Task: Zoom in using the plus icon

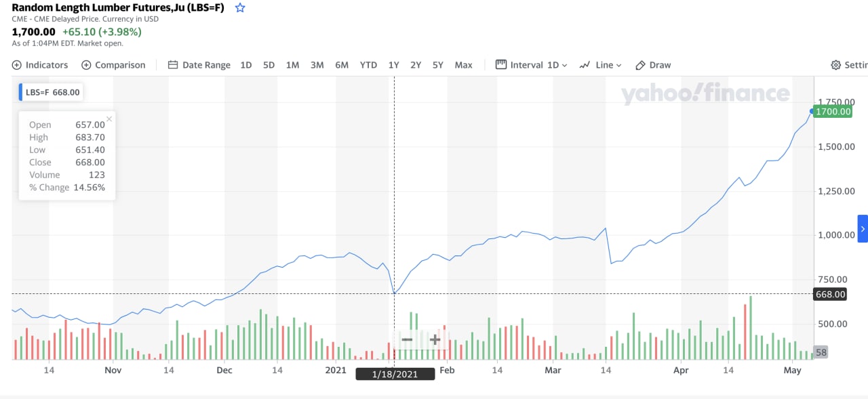Action: [435, 339]
